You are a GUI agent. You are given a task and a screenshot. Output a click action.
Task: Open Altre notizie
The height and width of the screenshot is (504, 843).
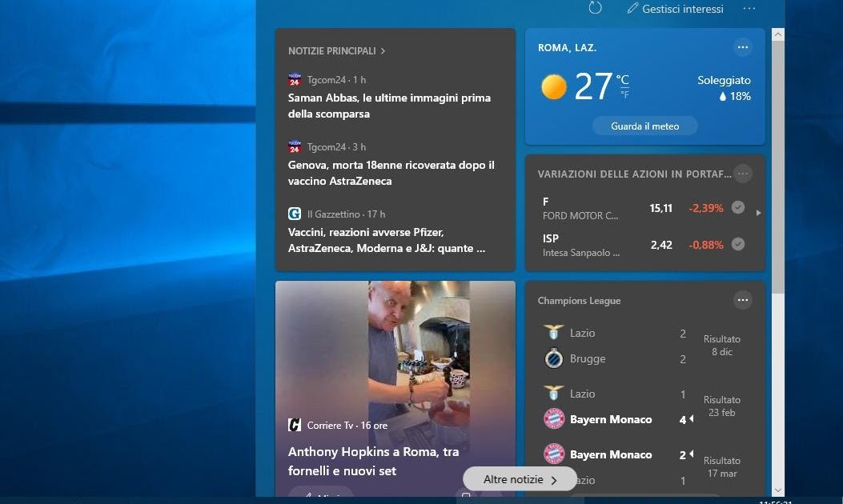pos(519,478)
